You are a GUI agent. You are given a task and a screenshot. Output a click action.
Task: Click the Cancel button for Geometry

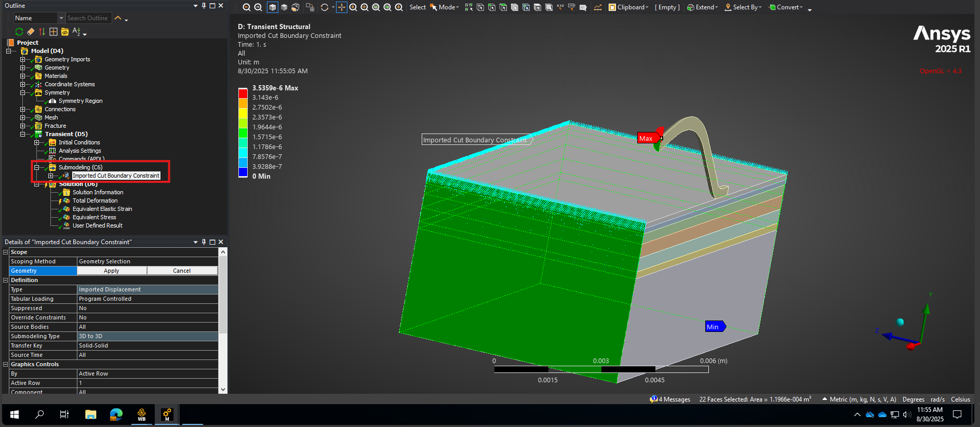(x=182, y=271)
